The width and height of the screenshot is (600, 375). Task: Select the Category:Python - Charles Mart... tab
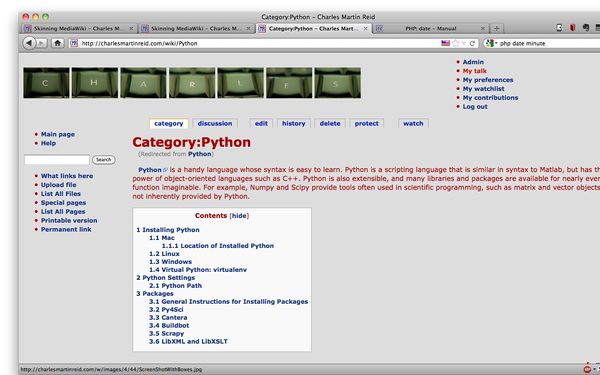pyautogui.click(x=313, y=28)
